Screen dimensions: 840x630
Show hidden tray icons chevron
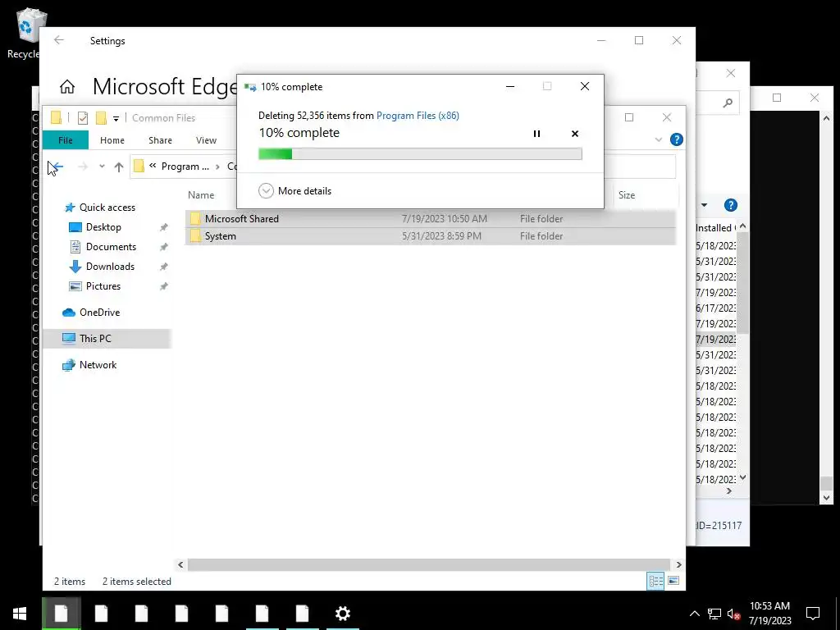tap(694, 614)
